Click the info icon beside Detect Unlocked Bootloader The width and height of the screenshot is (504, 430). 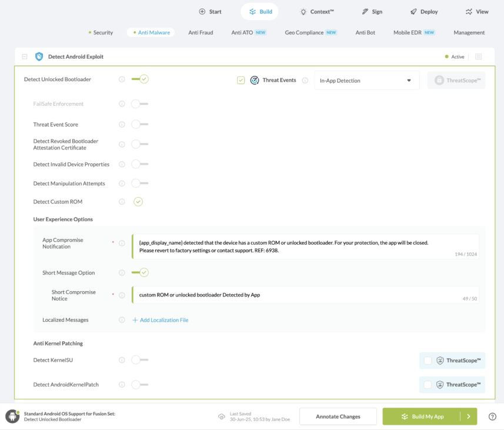coord(122,79)
